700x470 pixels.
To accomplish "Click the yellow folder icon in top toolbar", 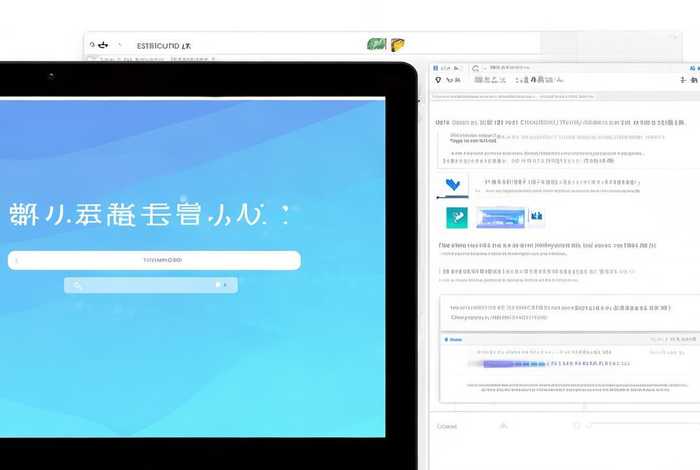I will [397, 44].
